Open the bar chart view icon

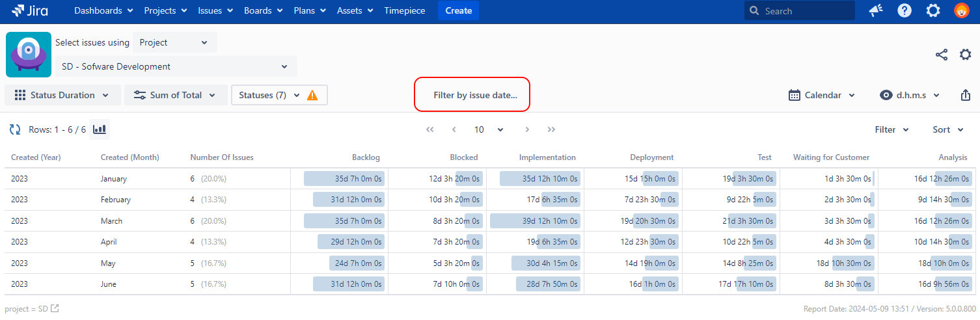click(x=100, y=129)
